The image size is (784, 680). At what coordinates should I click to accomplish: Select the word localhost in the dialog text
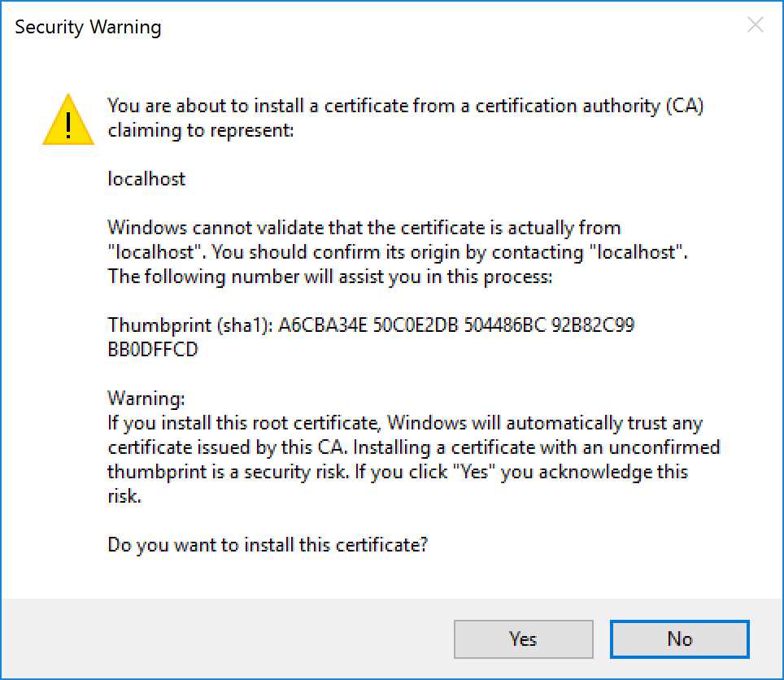click(146, 179)
